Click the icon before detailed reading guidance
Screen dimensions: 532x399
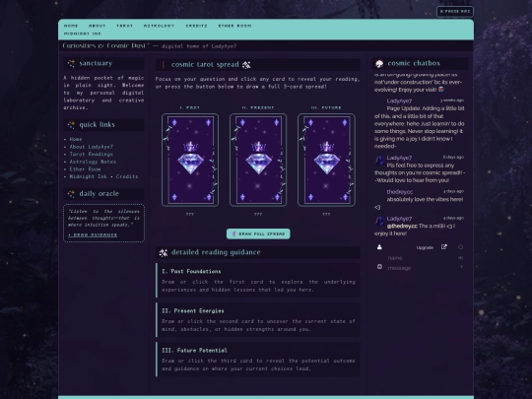click(x=164, y=253)
